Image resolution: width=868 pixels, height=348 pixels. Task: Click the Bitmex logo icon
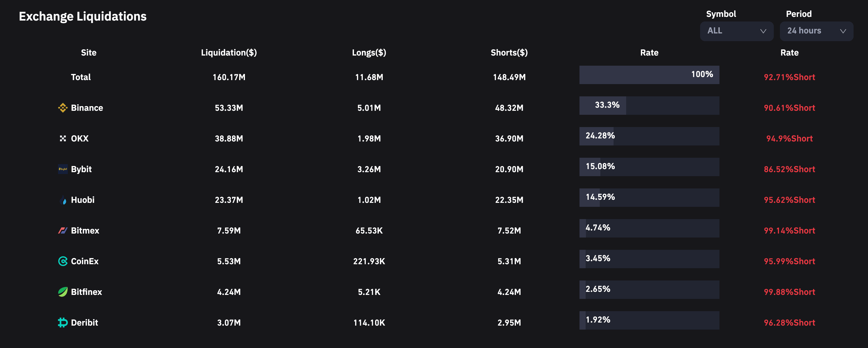coord(63,231)
